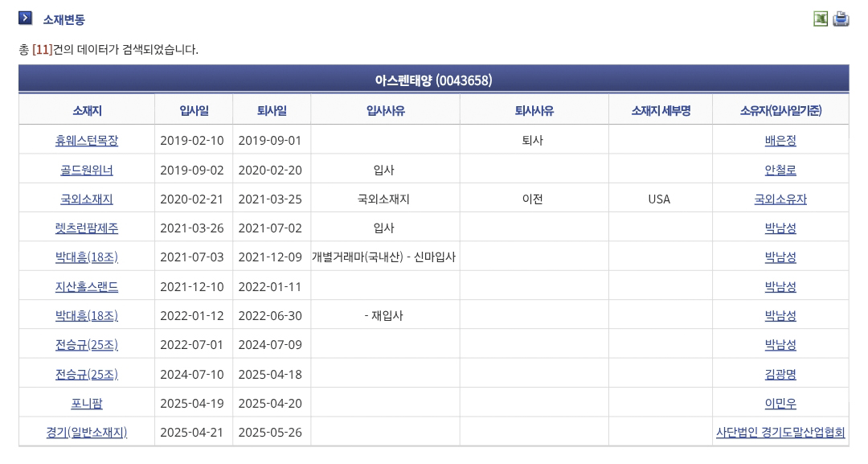This screenshot has width=868, height=464.
Task: Click the arrow icon beside 소재변동
Action: point(25,18)
